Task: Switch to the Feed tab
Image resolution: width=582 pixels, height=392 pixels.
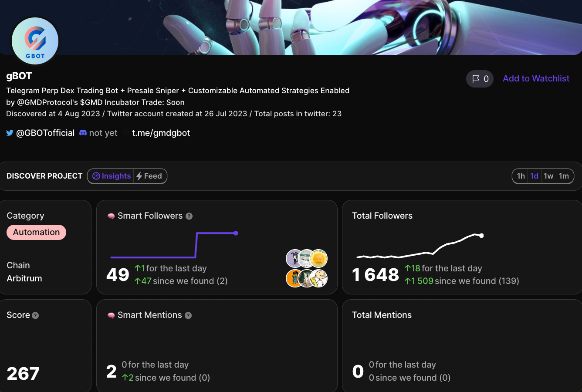Action: (150, 176)
